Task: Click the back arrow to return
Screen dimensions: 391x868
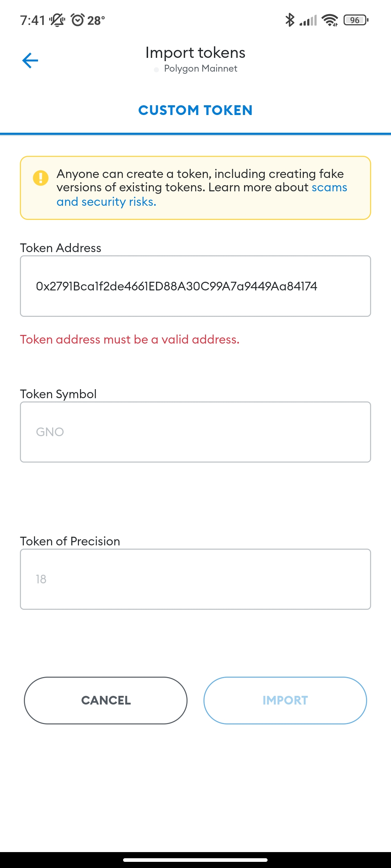Action: pos(30,60)
